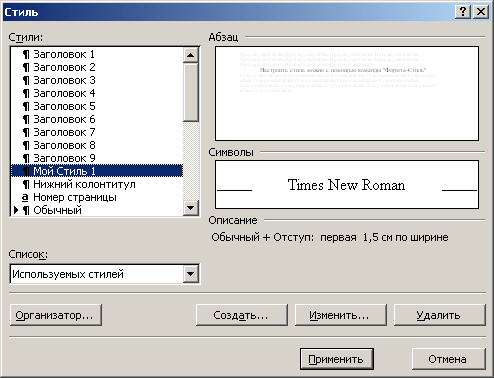
Task: Select the Заголовок 3 style
Action: tap(97, 80)
